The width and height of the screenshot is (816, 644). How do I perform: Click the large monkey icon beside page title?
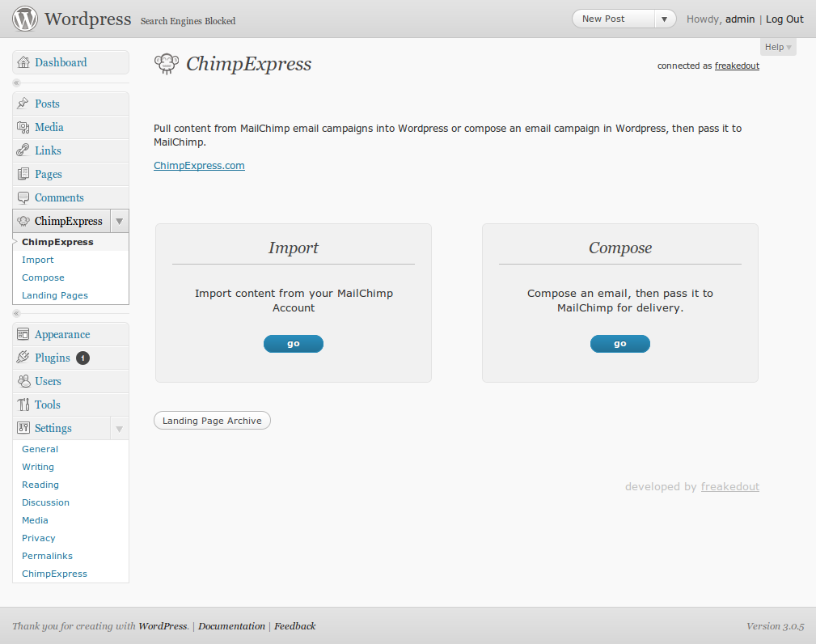[x=167, y=64]
